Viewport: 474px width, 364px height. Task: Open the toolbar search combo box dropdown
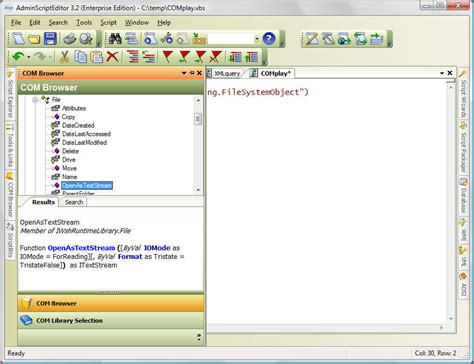point(257,39)
